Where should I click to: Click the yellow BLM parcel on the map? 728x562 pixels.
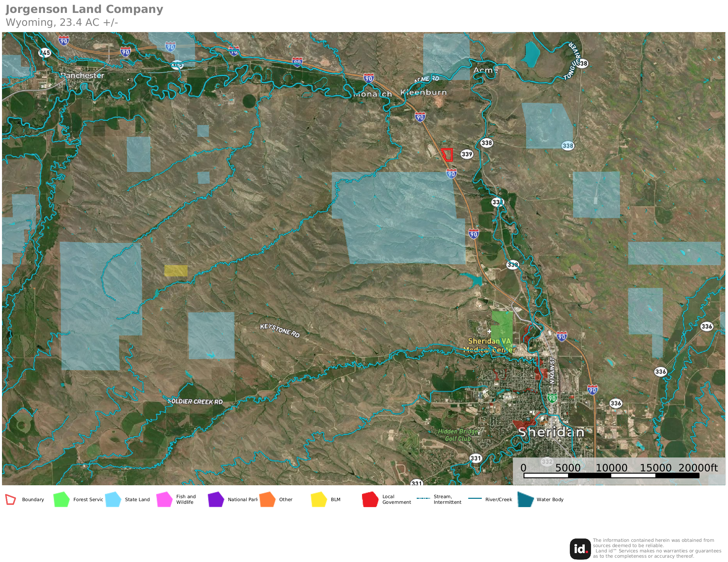tap(176, 271)
